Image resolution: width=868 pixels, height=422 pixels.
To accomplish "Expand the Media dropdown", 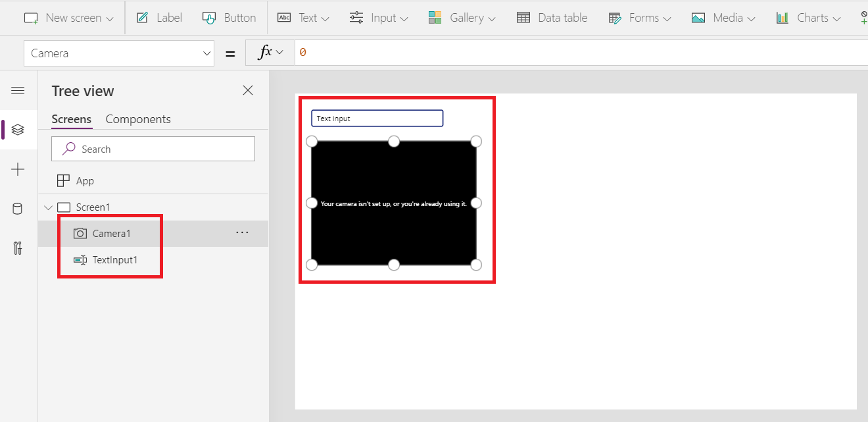I will pyautogui.click(x=723, y=18).
